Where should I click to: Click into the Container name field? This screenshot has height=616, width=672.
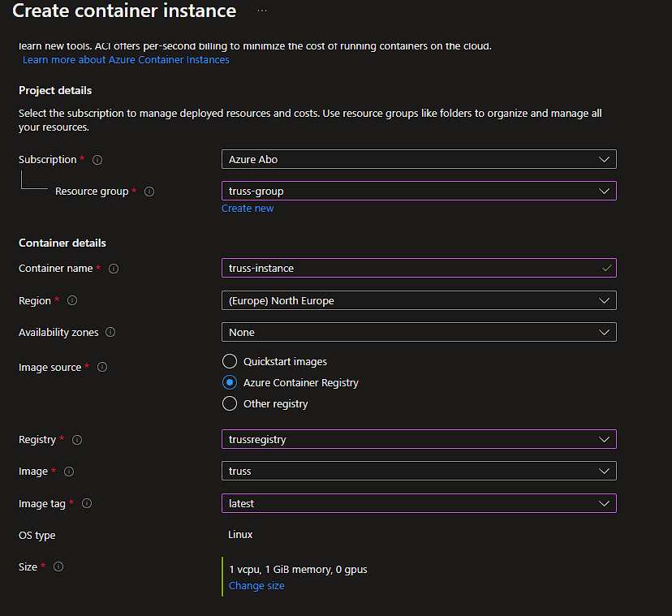(419, 269)
